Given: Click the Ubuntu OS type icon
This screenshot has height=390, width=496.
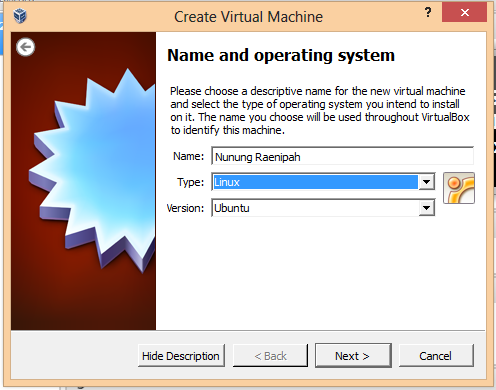Looking at the screenshot, I should [x=459, y=188].
